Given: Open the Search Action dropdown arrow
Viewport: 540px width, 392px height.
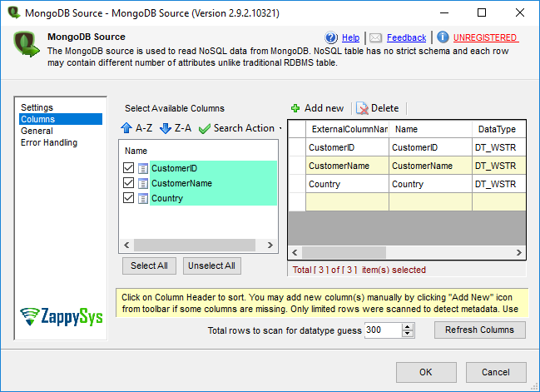Looking at the screenshot, I should pyautogui.click(x=280, y=128).
